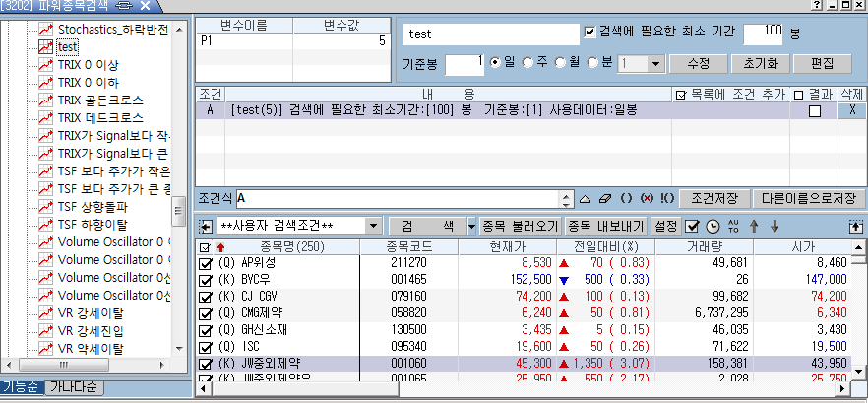Toggle the 검색에 필요한 최소 기간 checkbox
The image size is (868, 403).
click(x=590, y=32)
